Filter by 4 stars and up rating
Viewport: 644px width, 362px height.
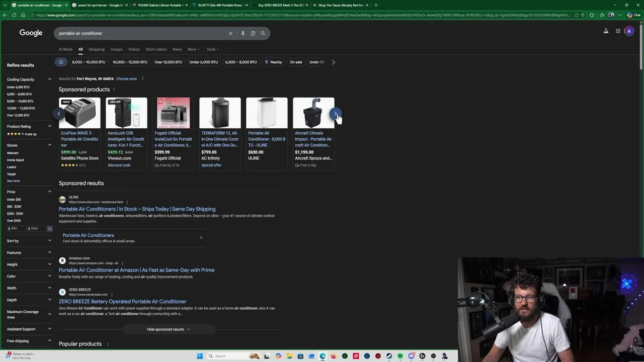[22, 134]
